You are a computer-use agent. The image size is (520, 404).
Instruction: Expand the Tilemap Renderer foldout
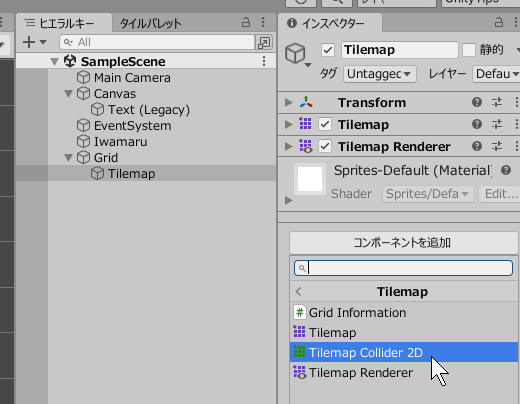point(289,147)
